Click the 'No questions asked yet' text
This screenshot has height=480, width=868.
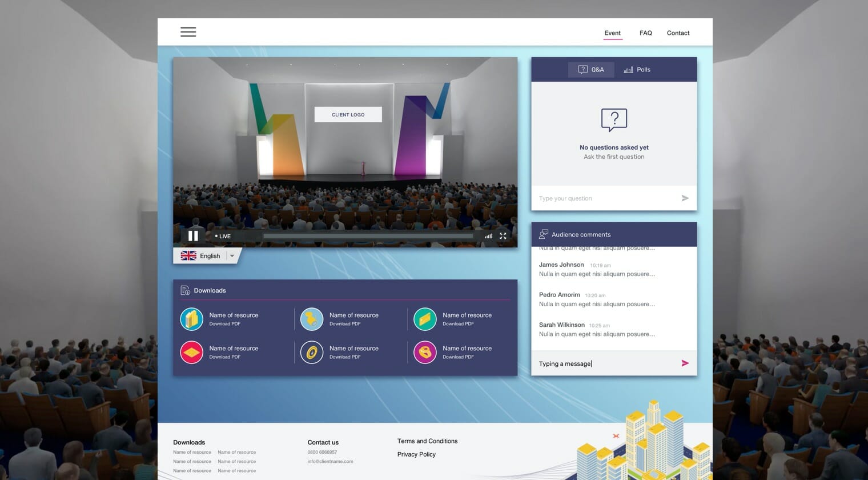pyautogui.click(x=614, y=147)
